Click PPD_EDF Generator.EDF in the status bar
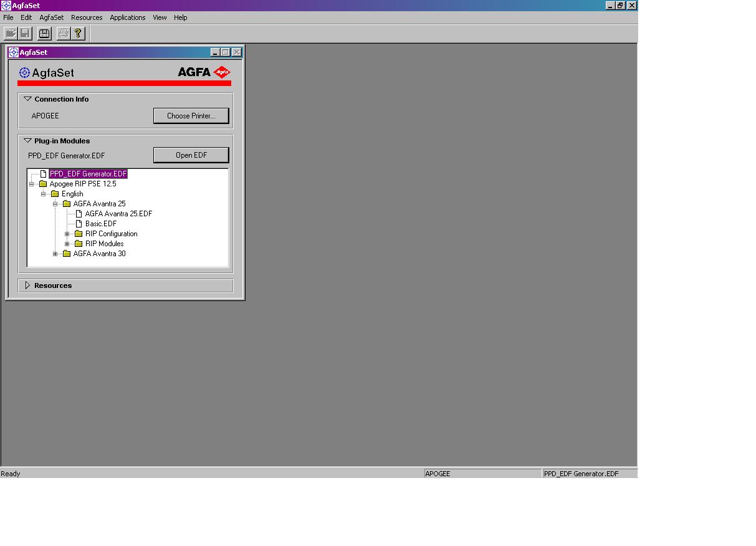 (x=590, y=474)
